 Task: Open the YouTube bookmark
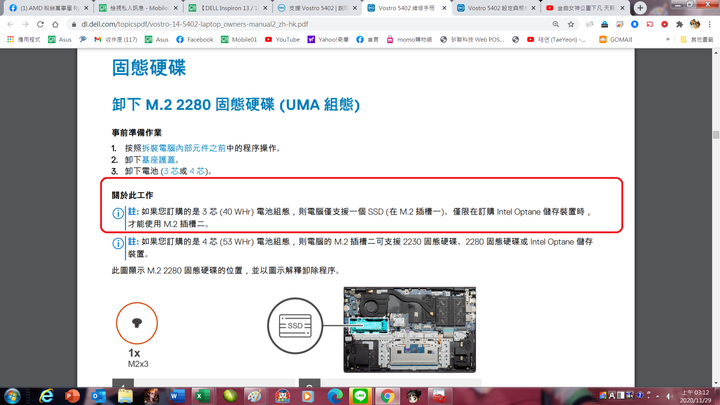[x=282, y=39]
